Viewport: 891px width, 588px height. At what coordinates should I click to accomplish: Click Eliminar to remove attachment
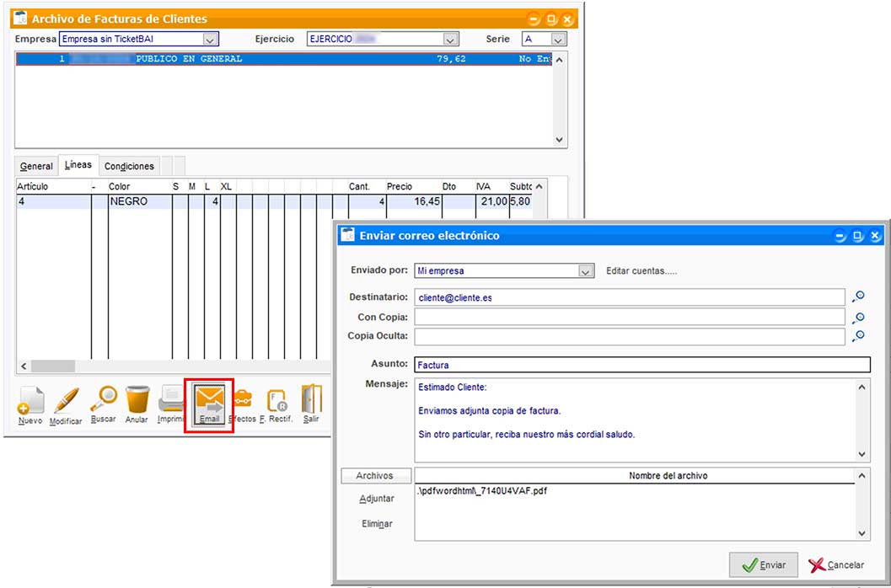tap(377, 524)
